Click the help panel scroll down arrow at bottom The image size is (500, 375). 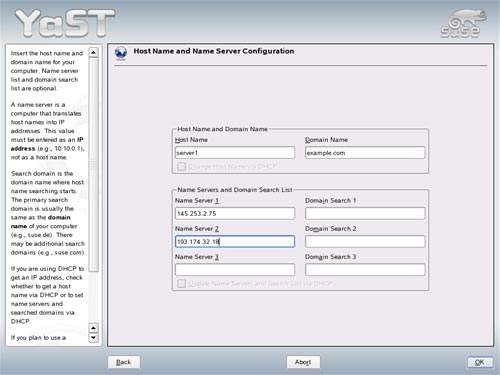pyautogui.click(x=93, y=338)
